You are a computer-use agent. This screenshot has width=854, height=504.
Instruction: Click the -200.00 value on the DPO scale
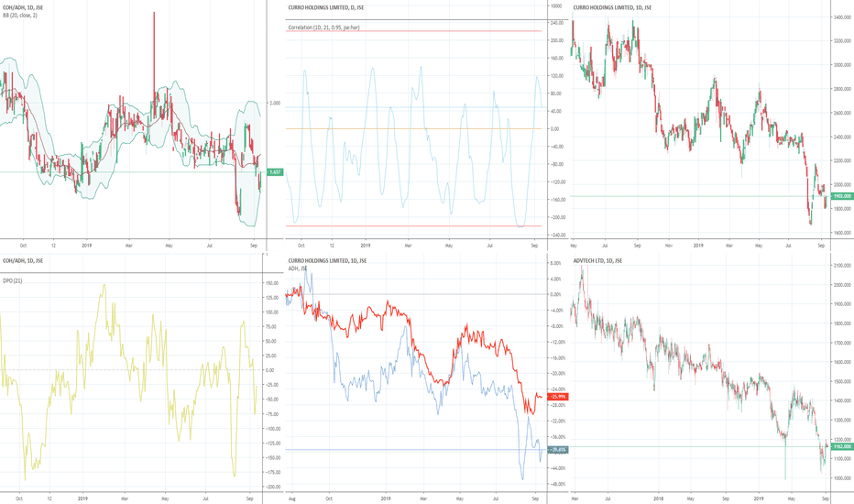272,488
